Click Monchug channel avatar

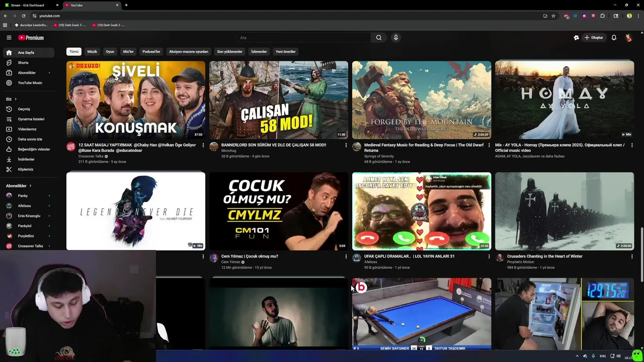(x=214, y=146)
